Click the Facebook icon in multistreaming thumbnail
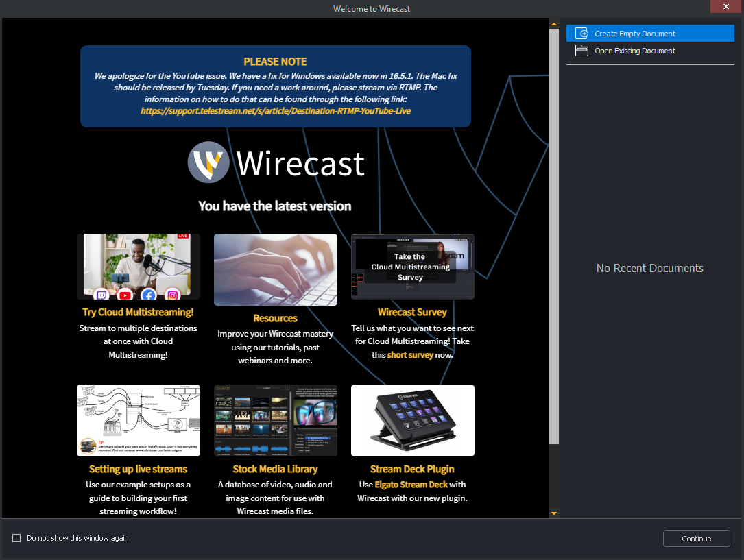 pyautogui.click(x=149, y=295)
